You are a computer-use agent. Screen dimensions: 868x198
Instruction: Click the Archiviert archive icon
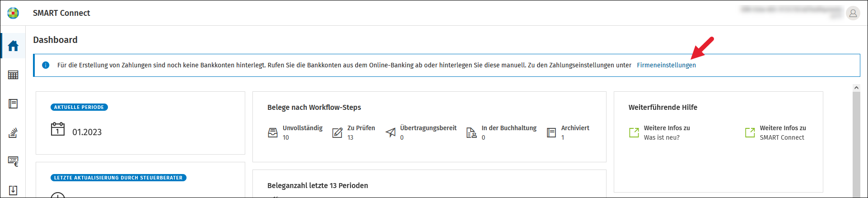point(551,132)
